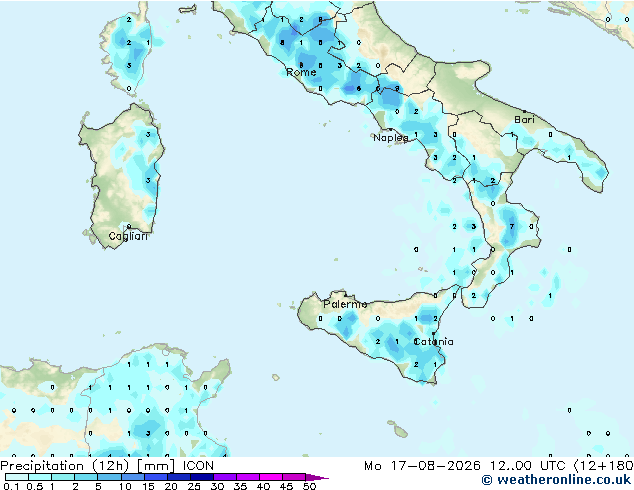Click the [mm] unit label
Image resolution: width=634 pixels, height=490 pixels.
(156, 466)
